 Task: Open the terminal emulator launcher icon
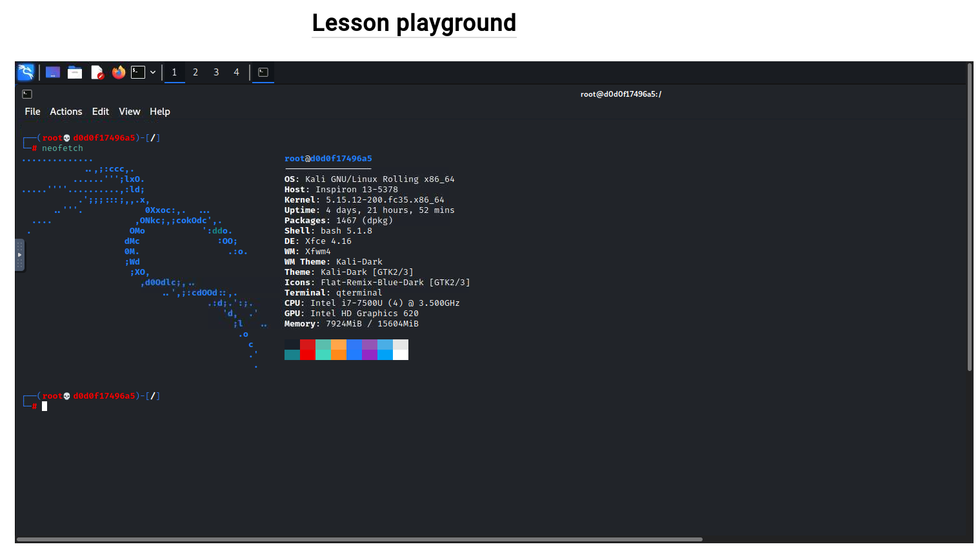coord(138,72)
